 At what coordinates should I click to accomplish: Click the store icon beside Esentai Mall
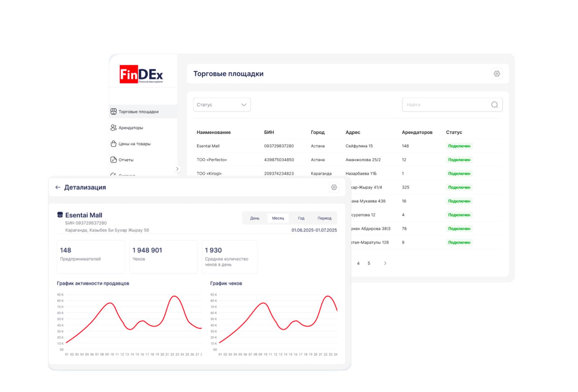[x=60, y=215]
